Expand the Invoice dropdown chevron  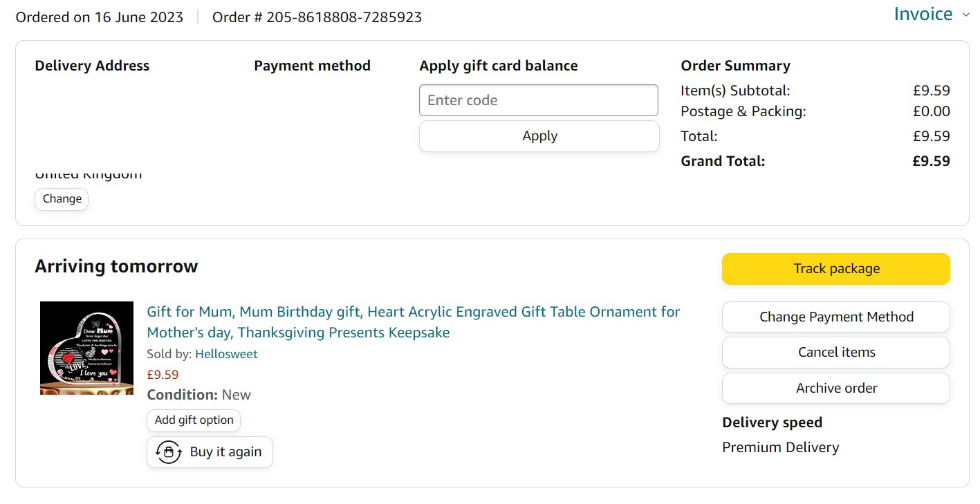[966, 15]
